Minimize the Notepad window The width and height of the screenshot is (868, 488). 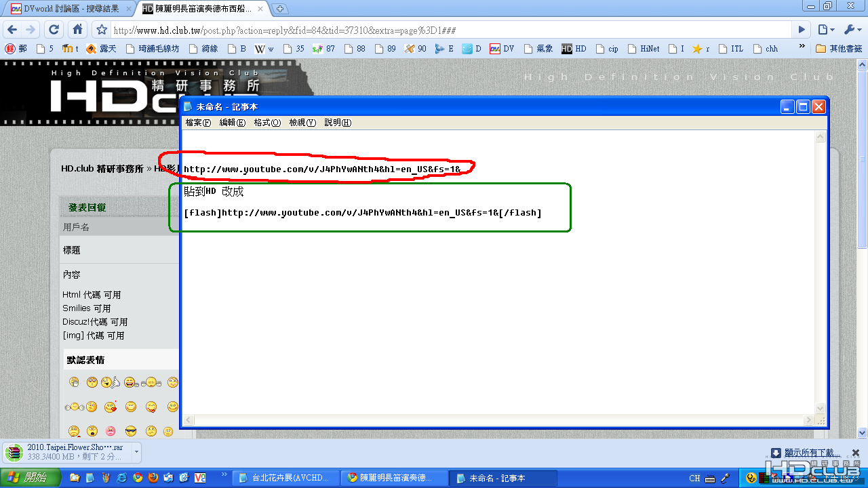coord(787,107)
